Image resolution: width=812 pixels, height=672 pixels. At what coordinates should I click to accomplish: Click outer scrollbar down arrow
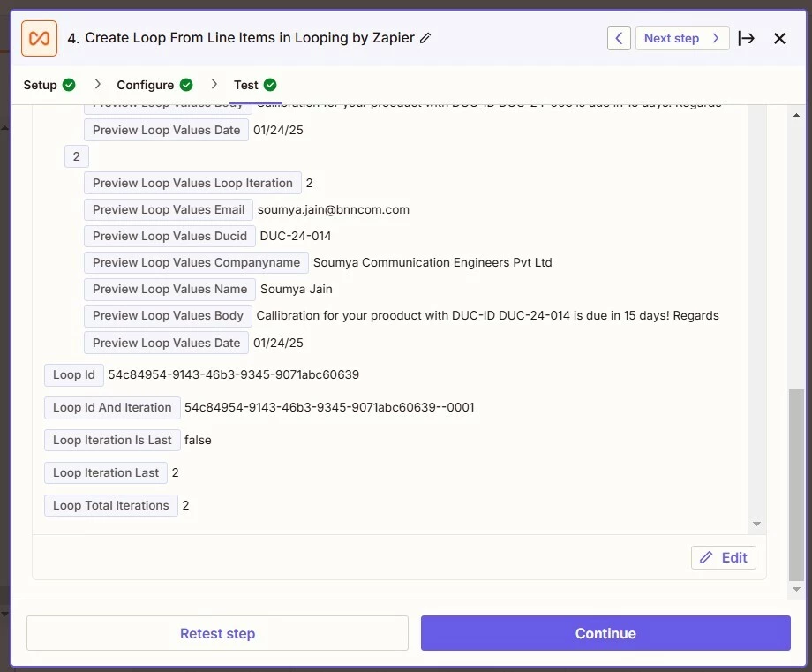click(x=796, y=590)
